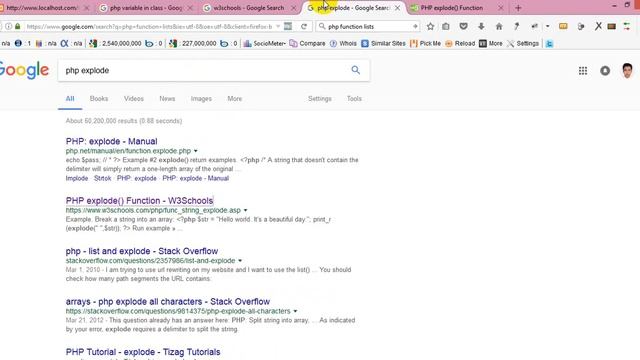The image size is (640, 360).
Task: Open Whois from the SEO toolbar
Action: pyautogui.click(x=343, y=43)
